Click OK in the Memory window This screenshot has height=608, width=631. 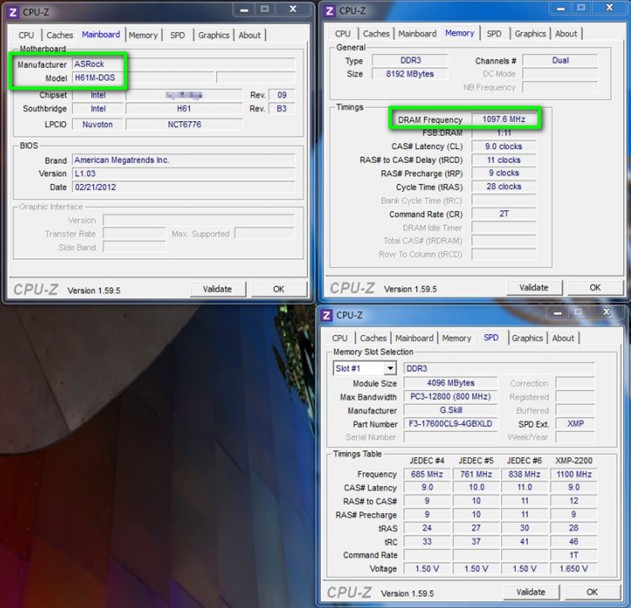(594, 288)
